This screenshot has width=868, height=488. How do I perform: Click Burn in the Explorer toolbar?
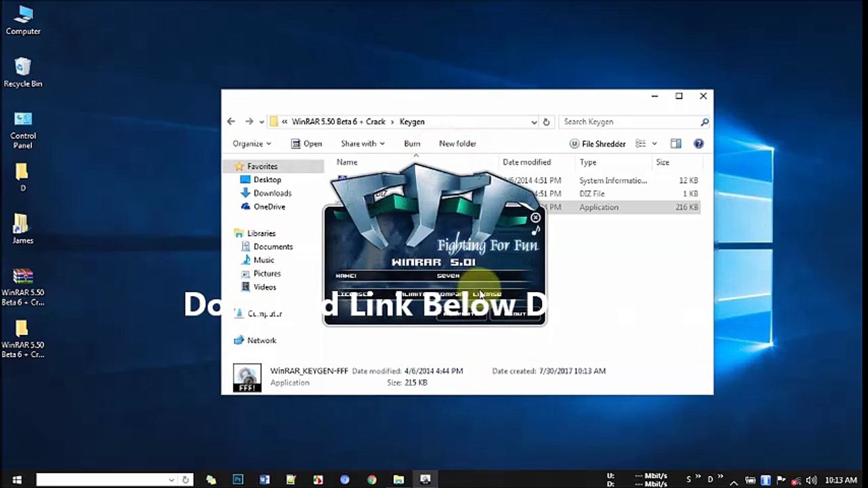click(x=412, y=144)
